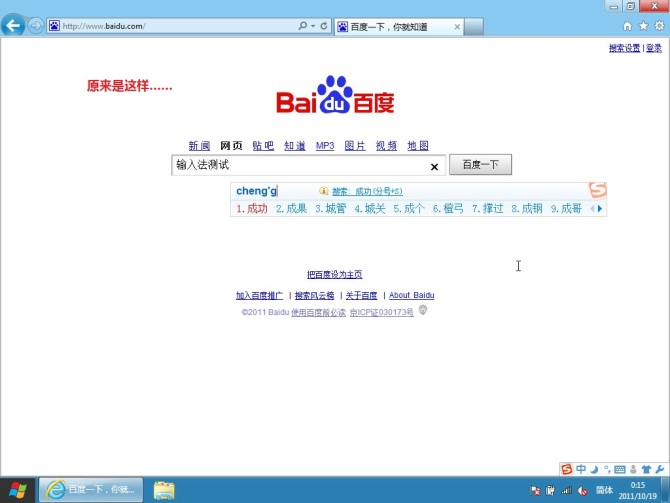Open the soft keyboard icon on IME bar
Image resolution: width=670 pixels, height=503 pixels.
tap(620, 470)
